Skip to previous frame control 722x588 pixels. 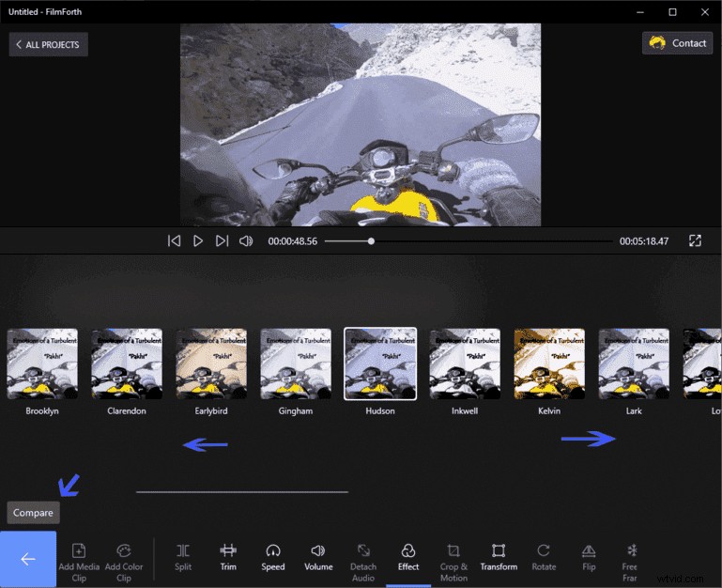point(174,241)
